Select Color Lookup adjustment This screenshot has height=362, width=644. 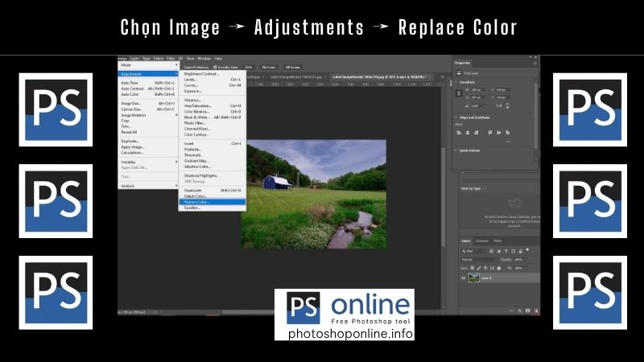pos(213,134)
